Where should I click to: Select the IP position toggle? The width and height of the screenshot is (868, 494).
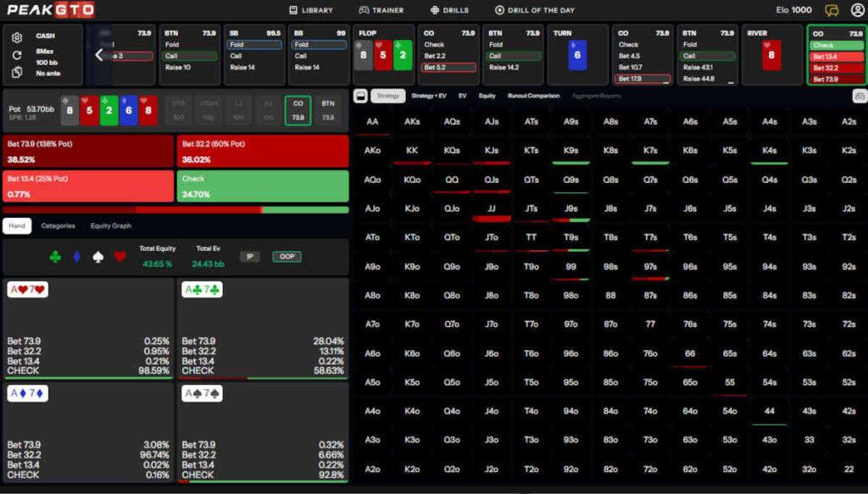pyautogui.click(x=250, y=257)
